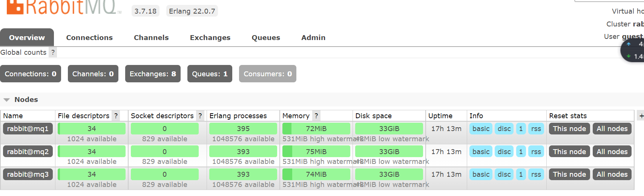This screenshot has height=196, width=644.
Task: Click the version 3.7.18 label
Action: tap(146, 11)
